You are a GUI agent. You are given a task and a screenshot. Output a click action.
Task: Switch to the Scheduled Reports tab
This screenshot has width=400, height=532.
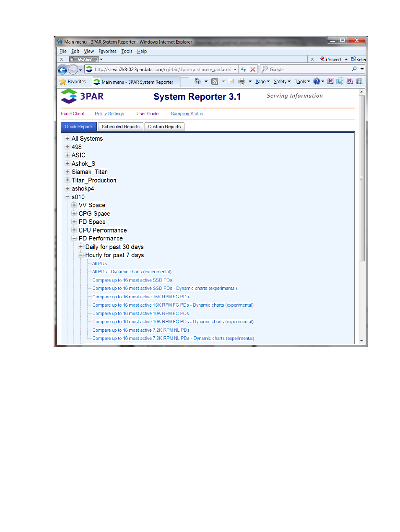tap(120, 127)
